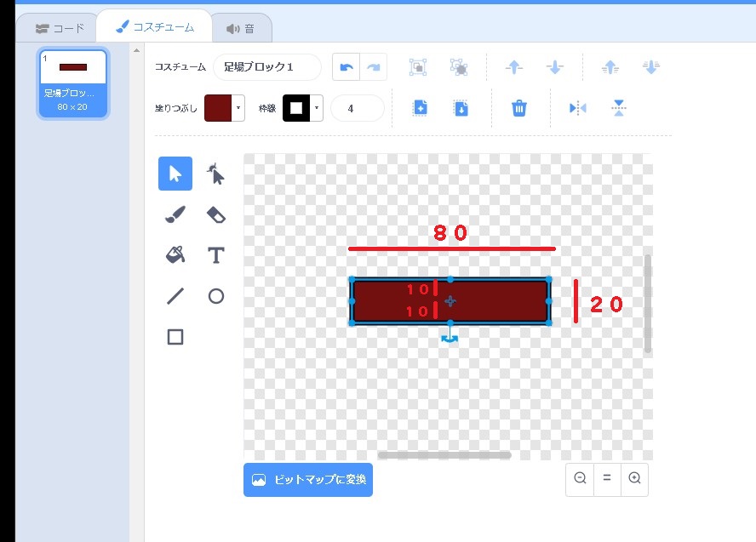Select the 足場ブロック costume thumbnail
The image size is (756, 542).
[x=73, y=83]
